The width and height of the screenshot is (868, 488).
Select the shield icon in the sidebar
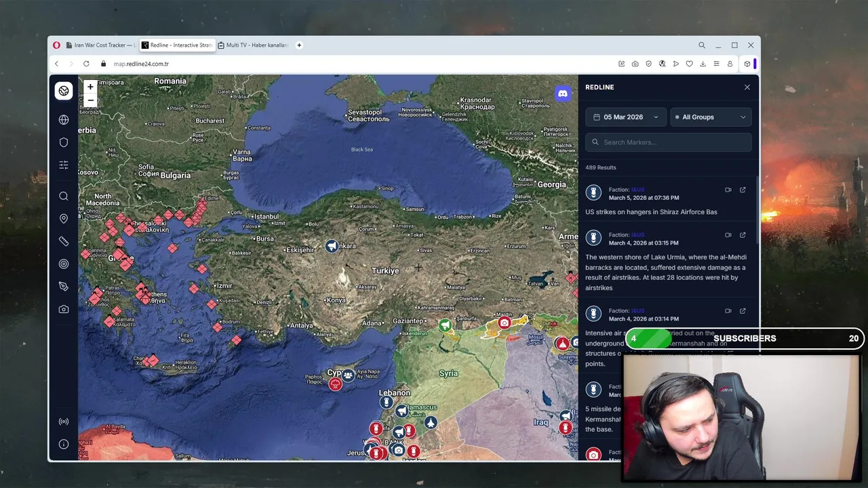click(64, 142)
